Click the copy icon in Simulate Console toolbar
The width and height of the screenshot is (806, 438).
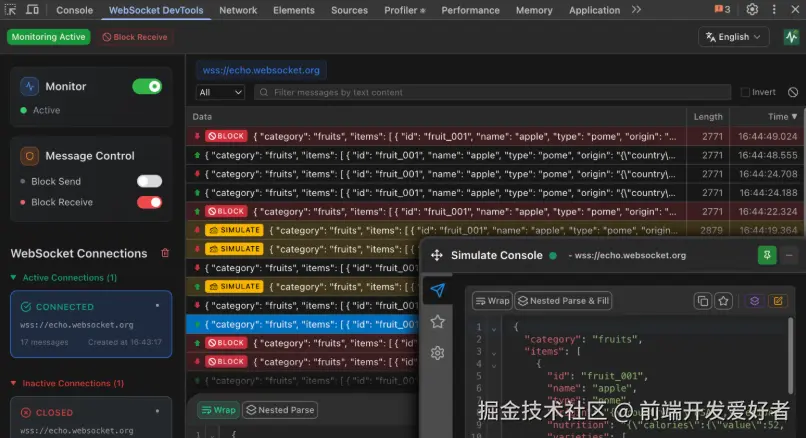(x=703, y=301)
